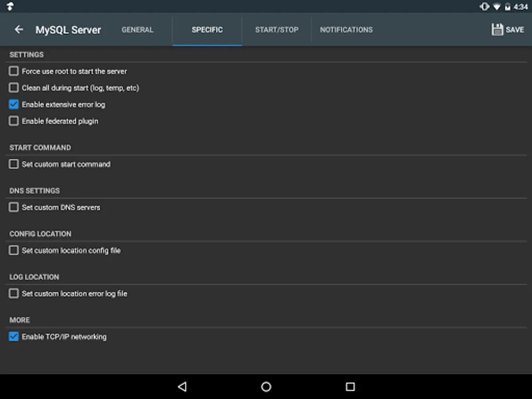
Task: Select the Specific tab
Action: tap(207, 30)
